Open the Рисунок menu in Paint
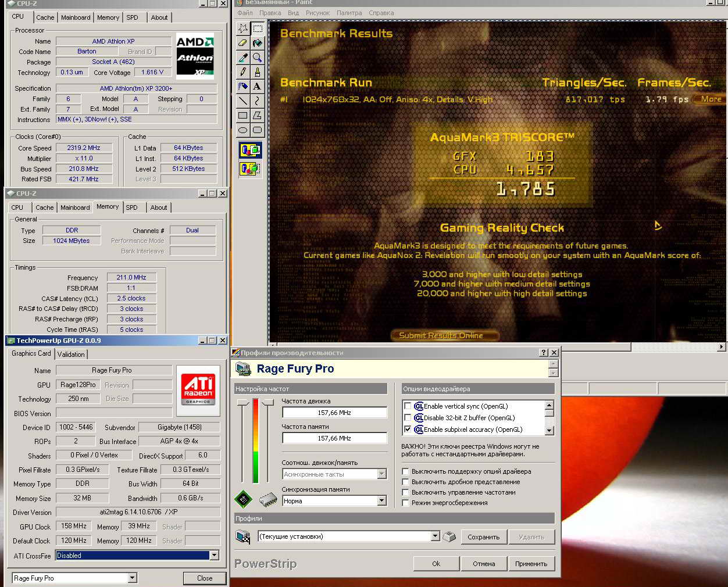728x587 pixels. click(317, 13)
